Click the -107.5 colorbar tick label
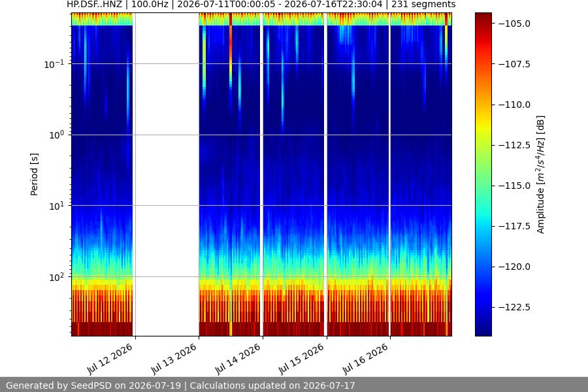Screen dimensions: 588x392 coord(515,64)
